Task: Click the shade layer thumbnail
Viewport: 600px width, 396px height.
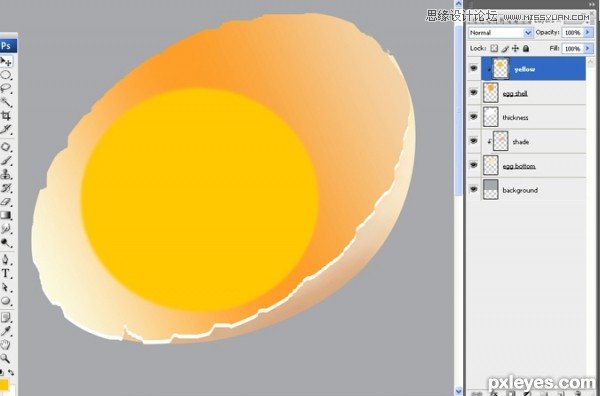Action: click(501, 142)
